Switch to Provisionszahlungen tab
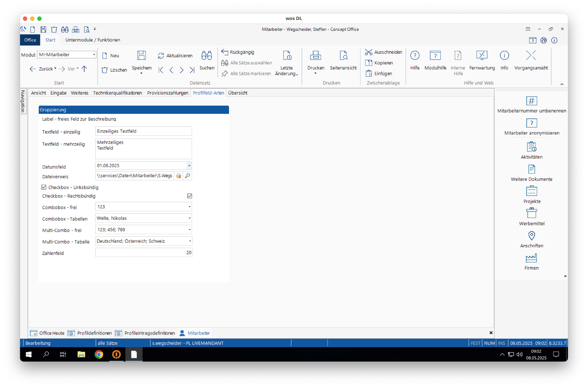The width and height of the screenshot is (588, 388). [168, 93]
